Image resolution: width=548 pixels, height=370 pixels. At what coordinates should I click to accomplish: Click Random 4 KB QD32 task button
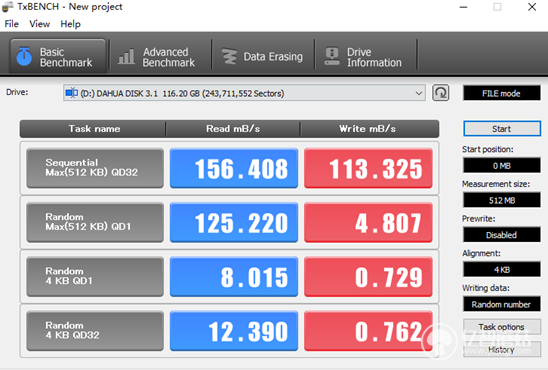coord(95,331)
